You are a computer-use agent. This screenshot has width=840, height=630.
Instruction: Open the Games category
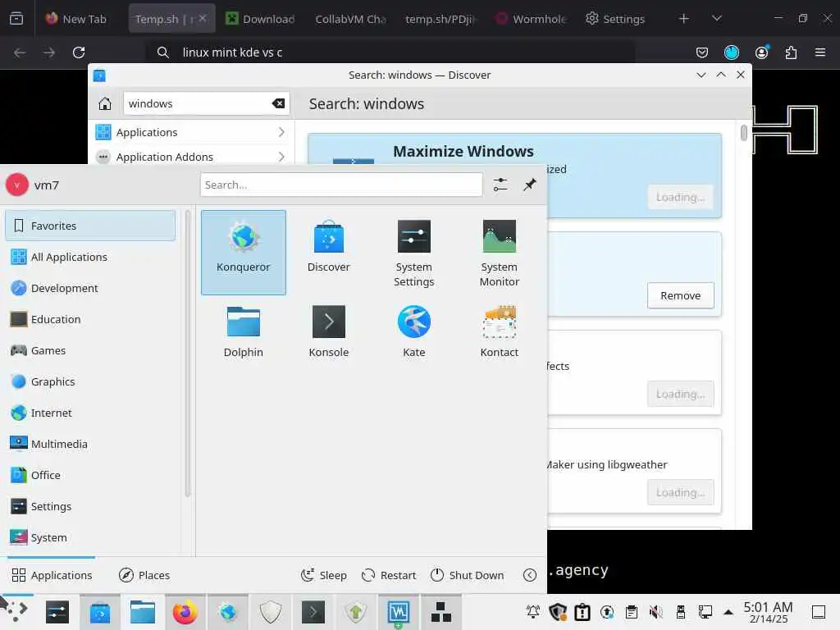tap(90, 350)
